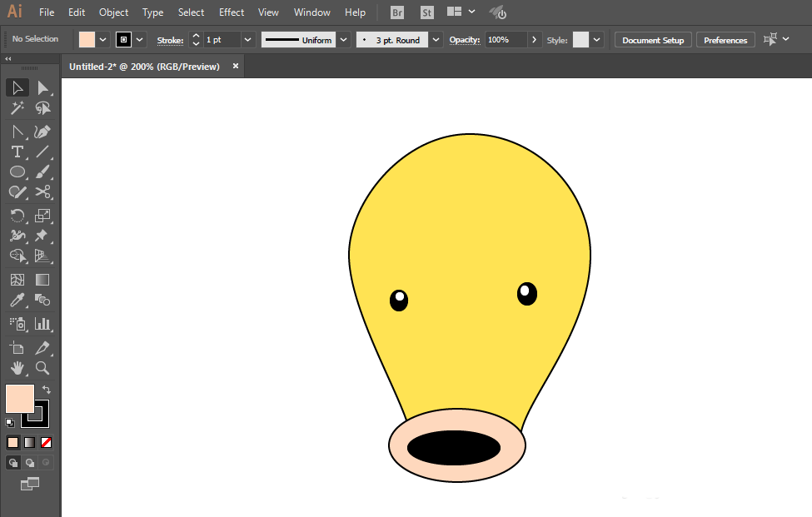Click the large peach Fill swatch
The image size is (812, 517).
pyautogui.click(x=18, y=398)
